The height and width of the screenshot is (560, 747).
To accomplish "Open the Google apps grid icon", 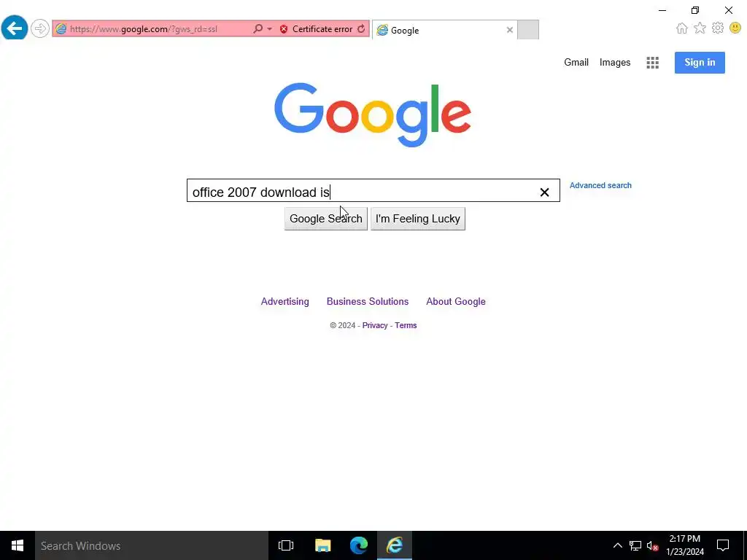I will click(x=653, y=63).
